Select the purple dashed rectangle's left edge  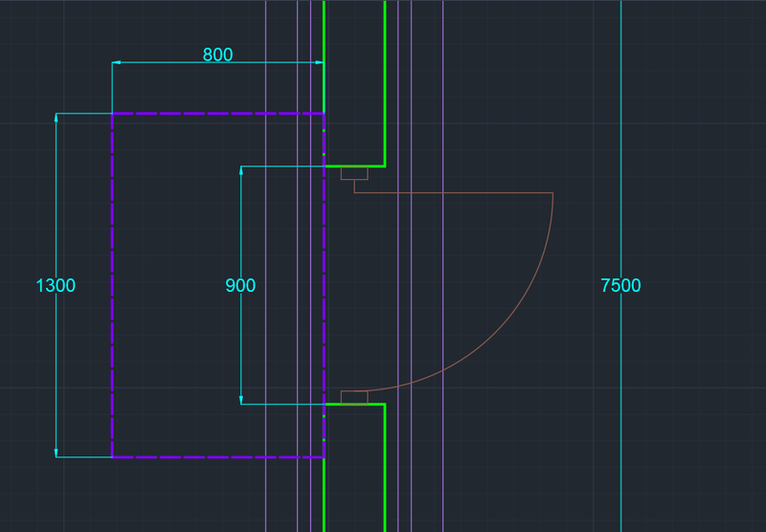coord(112,285)
